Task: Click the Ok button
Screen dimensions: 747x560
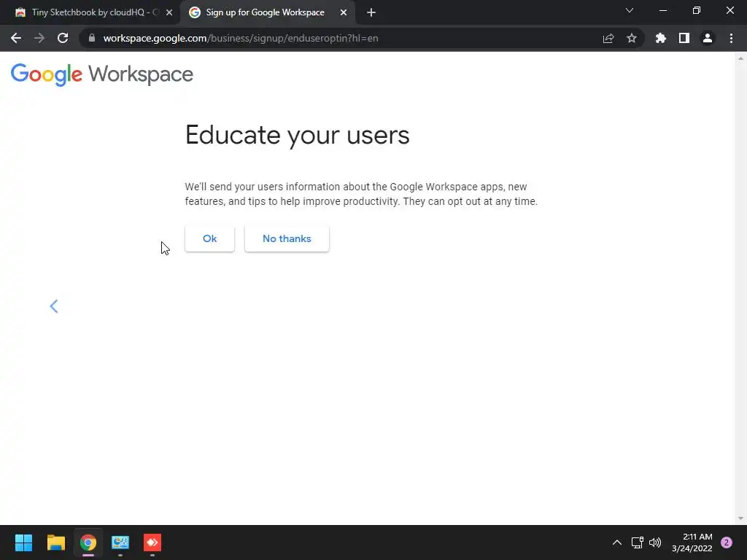Action: point(209,238)
